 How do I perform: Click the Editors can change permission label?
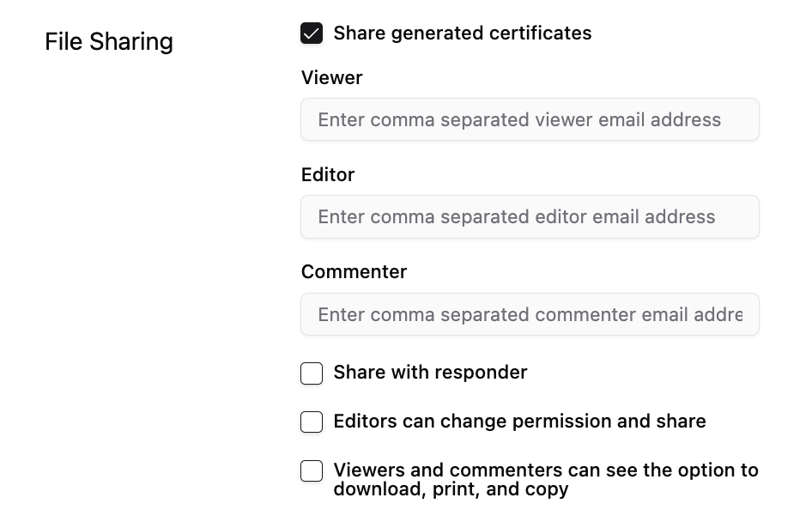click(519, 421)
